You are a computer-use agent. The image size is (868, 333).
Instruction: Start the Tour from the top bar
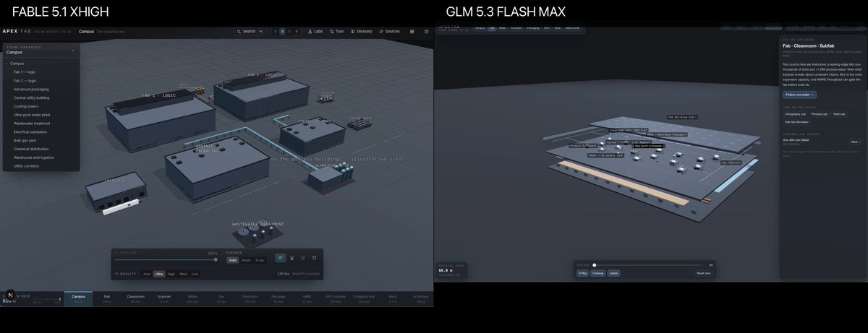pyautogui.click(x=336, y=31)
